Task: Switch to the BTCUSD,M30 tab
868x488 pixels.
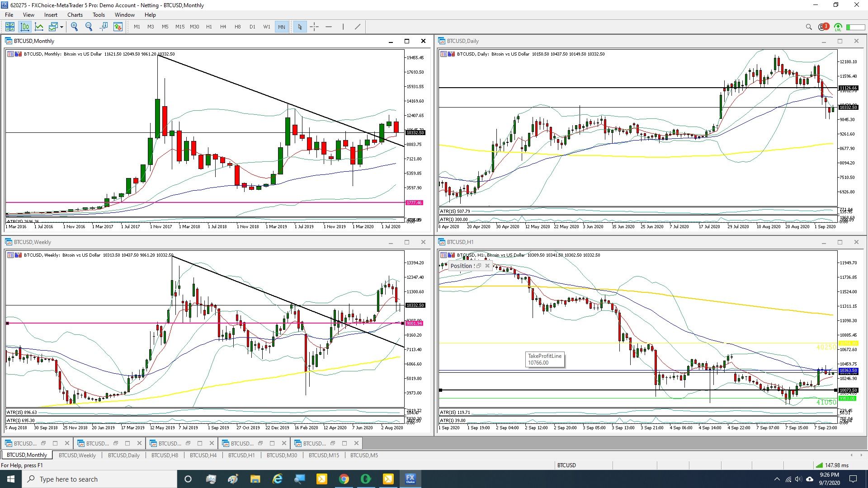Action: (282, 455)
